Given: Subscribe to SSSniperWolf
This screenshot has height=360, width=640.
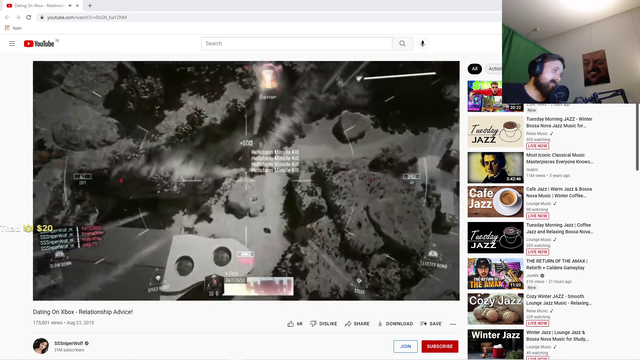Looking at the screenshot, I should coord(440,346).
